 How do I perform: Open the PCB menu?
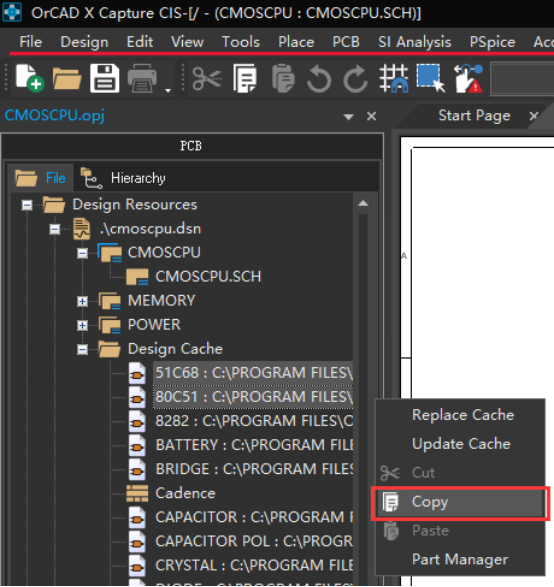click(346, 42)
